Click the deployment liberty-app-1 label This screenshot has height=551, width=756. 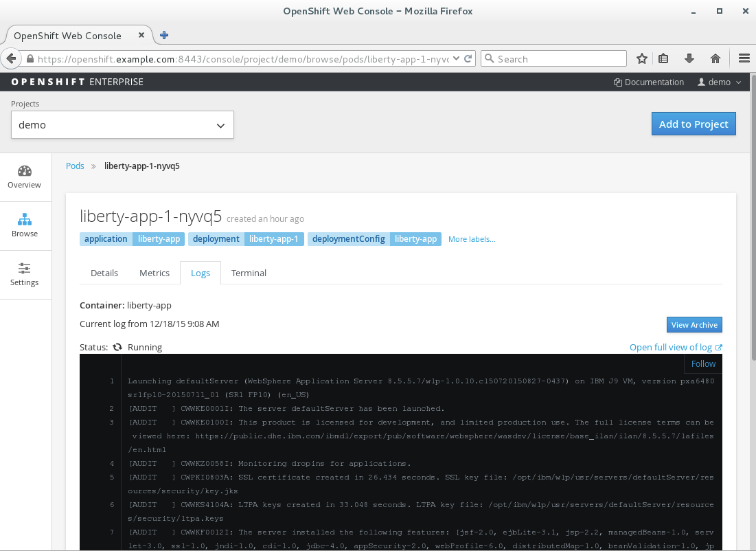click(246, 239)
